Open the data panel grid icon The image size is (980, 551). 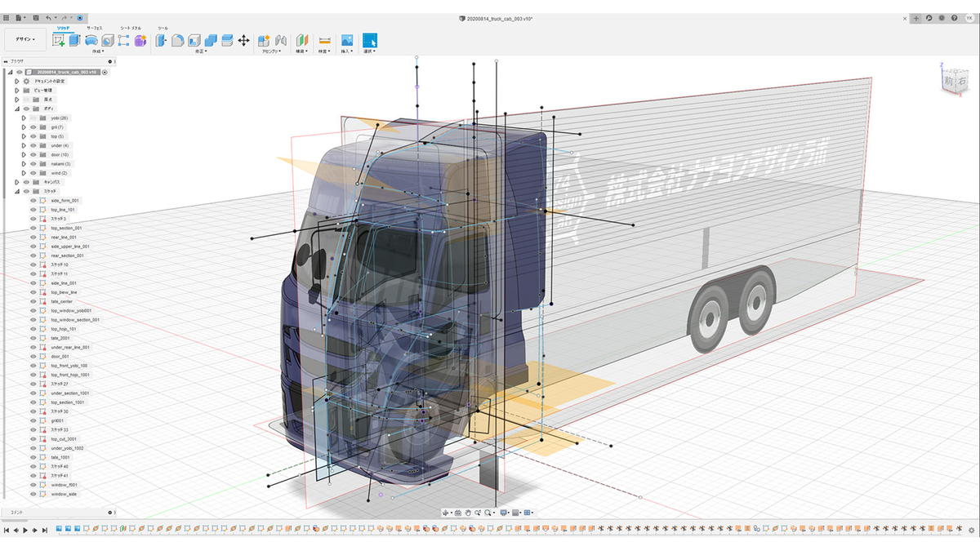pyautogui.click(x=7, y=17)
